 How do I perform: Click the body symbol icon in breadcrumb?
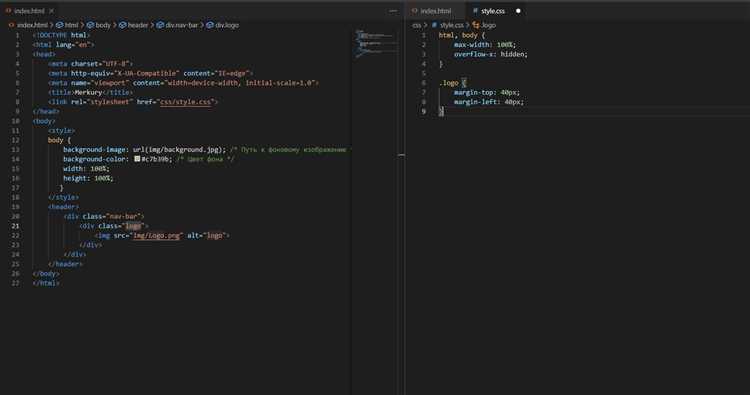pos(90,25)
